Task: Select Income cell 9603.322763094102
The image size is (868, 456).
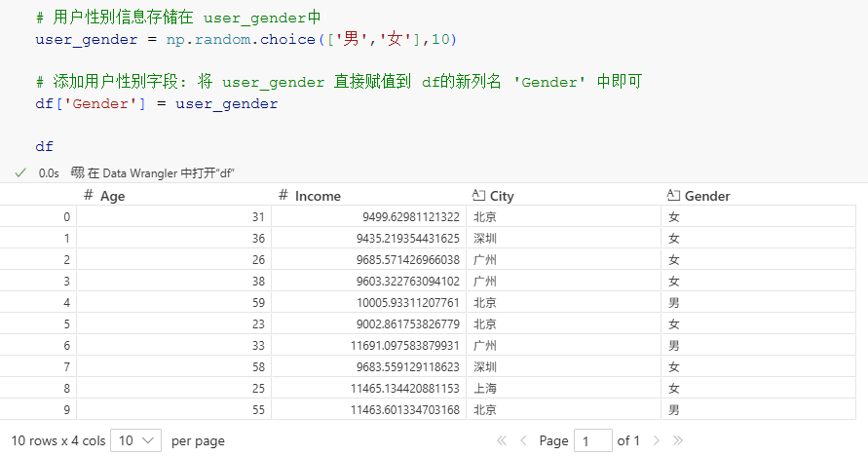Action: pyautogui.click(x=368, y=282)
